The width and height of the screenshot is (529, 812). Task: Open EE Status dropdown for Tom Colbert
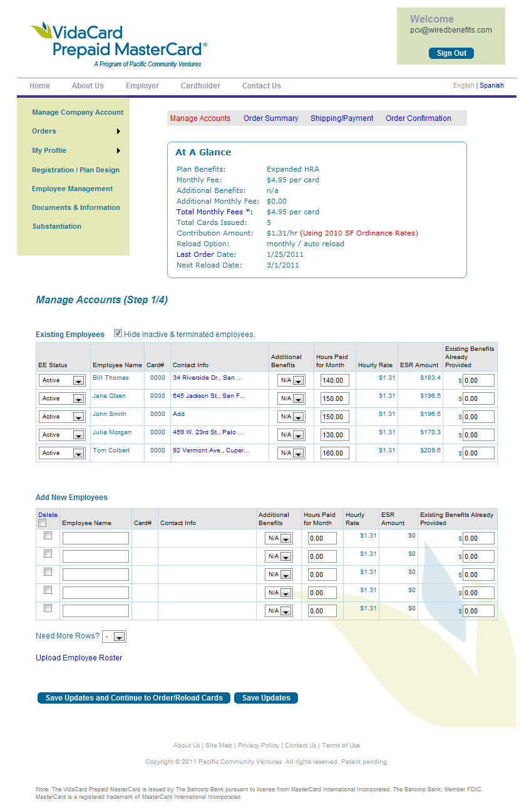pos(62,453)
